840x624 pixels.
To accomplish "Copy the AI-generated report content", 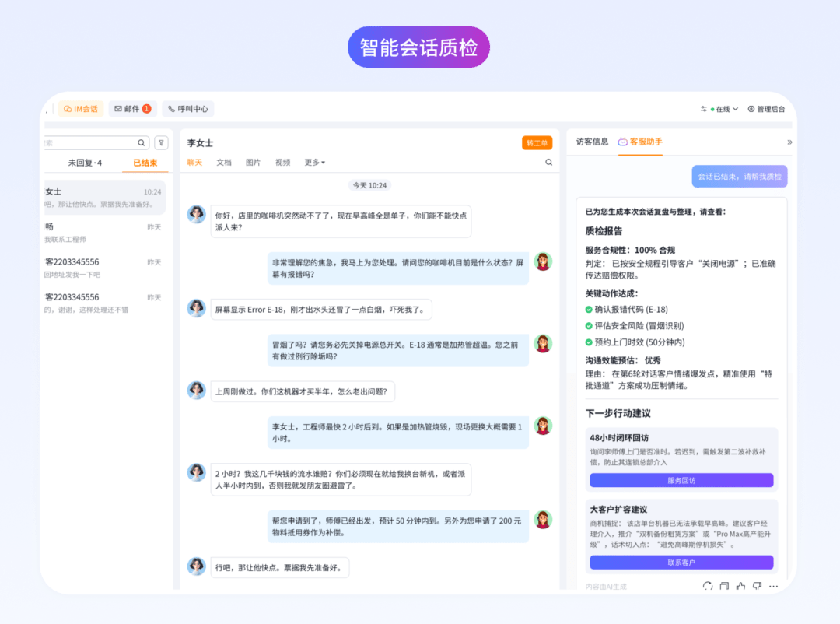I will coord(724,587).
